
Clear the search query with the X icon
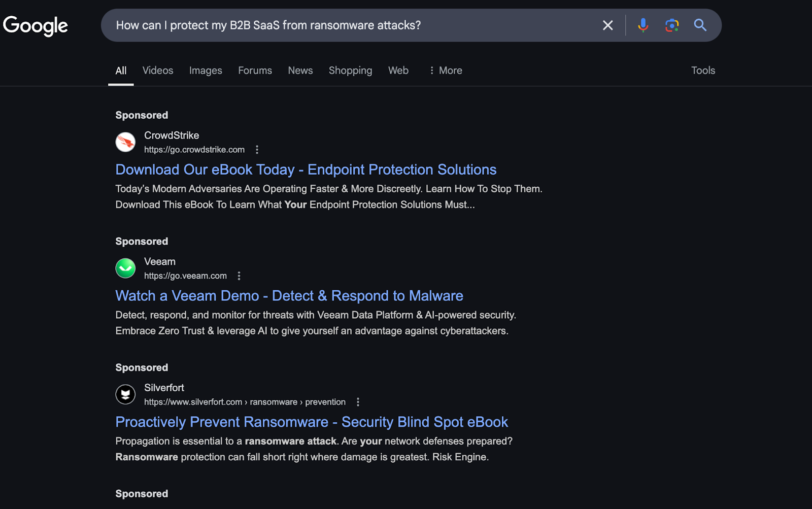coord(607,25)
